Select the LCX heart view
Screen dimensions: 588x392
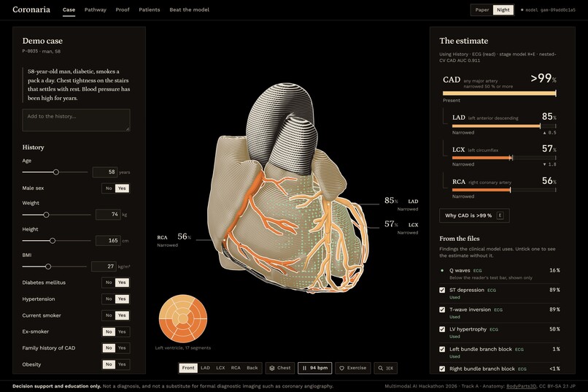[x=220, y=368]
